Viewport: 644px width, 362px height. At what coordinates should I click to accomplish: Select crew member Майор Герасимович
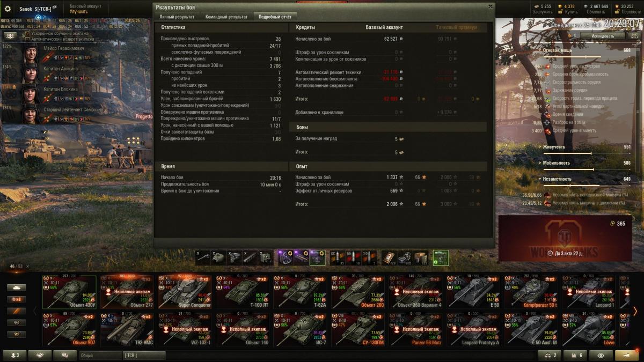click(x=77, y=53)
